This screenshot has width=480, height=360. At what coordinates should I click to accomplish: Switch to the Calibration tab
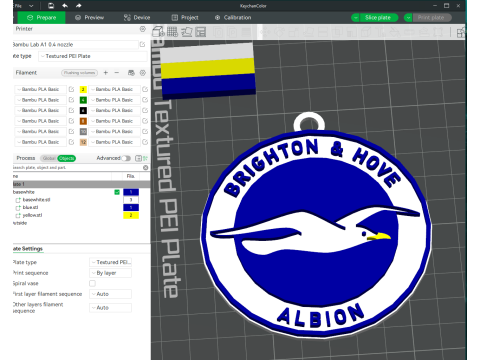click(233, 18)
